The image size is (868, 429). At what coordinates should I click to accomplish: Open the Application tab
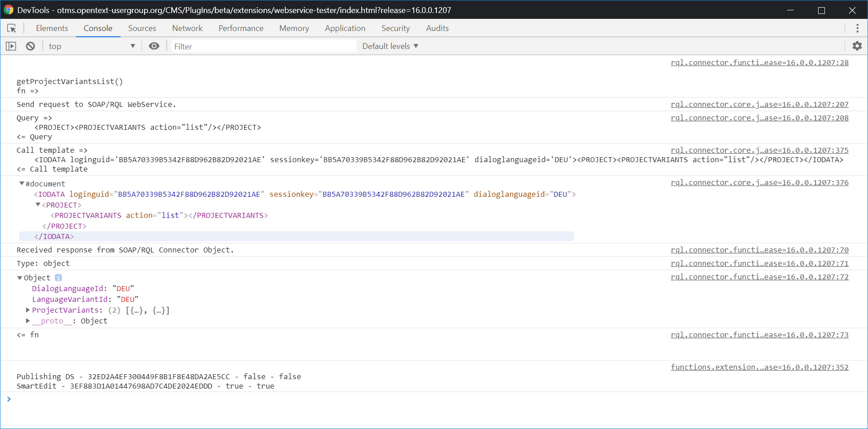(345, 28)
